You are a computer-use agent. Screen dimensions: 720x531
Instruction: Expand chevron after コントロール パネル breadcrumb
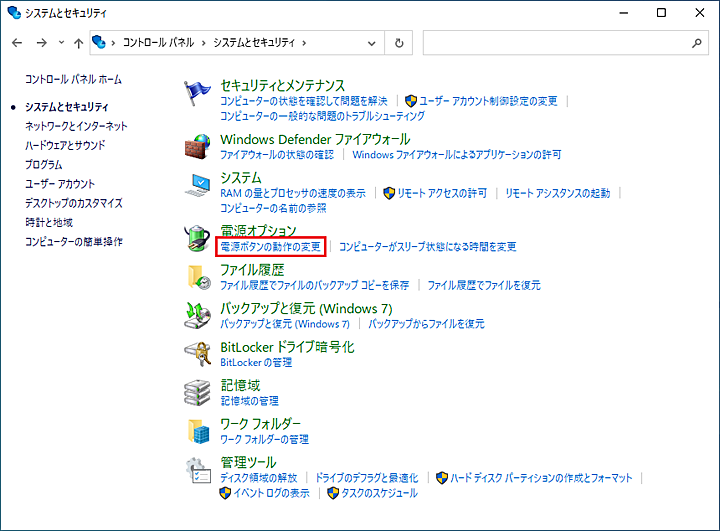coord(203,43)
